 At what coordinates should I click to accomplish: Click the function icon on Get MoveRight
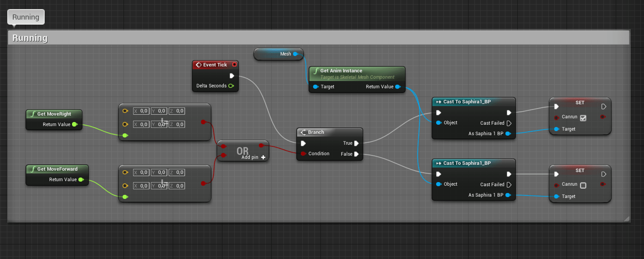(33, 114)
